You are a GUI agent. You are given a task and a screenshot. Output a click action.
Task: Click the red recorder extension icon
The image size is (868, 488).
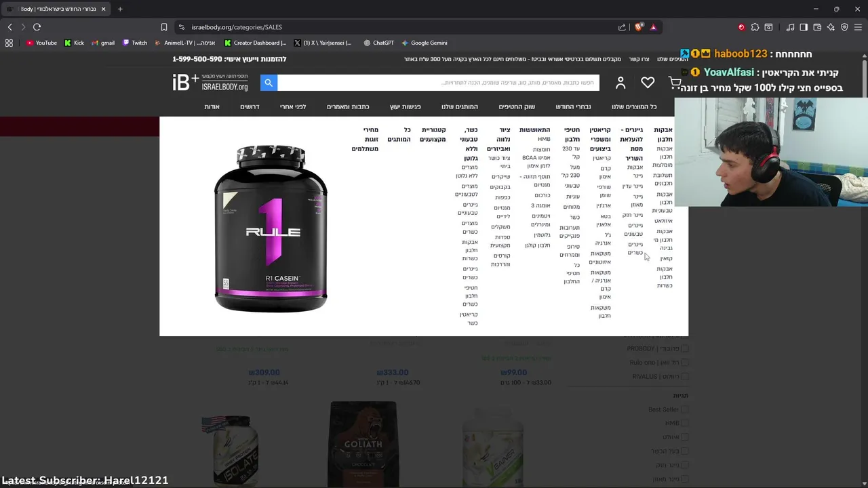(x=741, y=27)
